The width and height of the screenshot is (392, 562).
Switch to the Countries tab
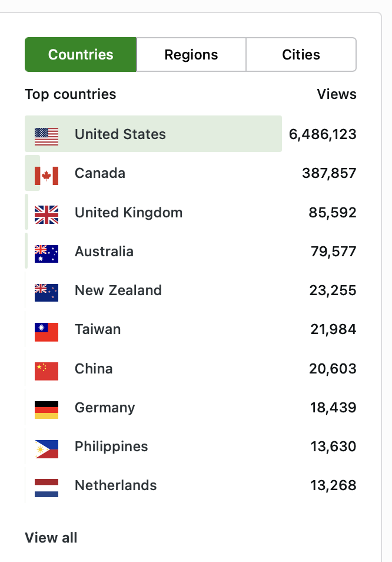[x=81, y=55]
